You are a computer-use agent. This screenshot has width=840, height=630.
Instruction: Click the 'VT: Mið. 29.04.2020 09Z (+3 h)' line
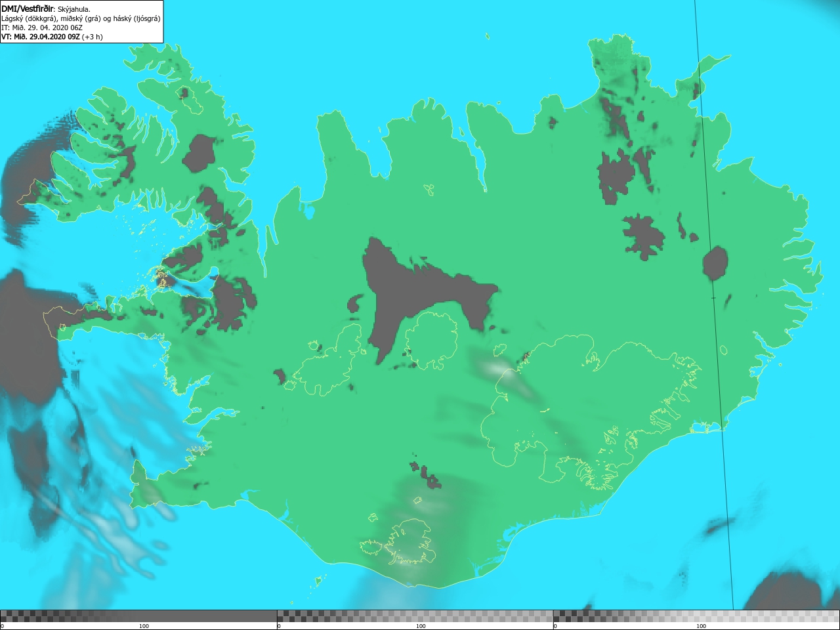(52, 37)
